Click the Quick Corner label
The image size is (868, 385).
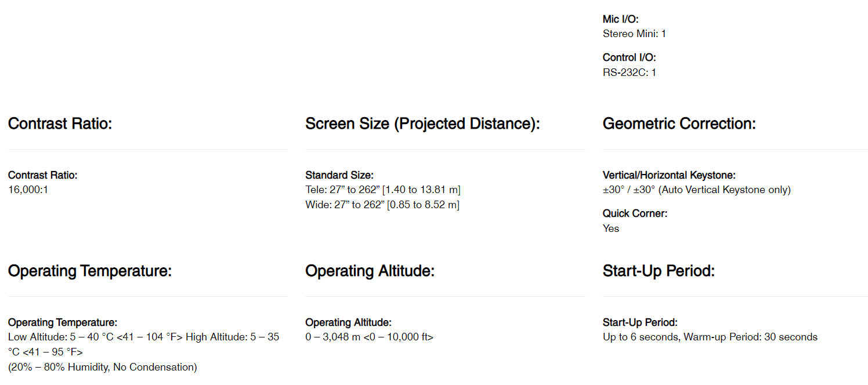click(x=635, y=213)
